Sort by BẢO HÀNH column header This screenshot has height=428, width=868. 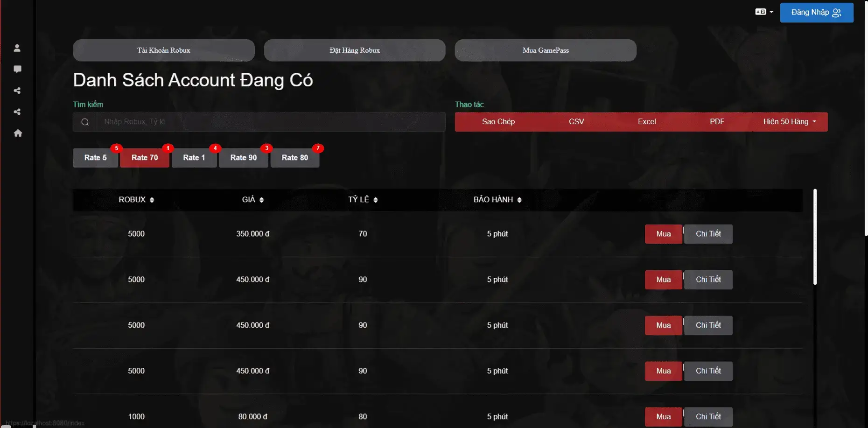click(x=497, y=200)
